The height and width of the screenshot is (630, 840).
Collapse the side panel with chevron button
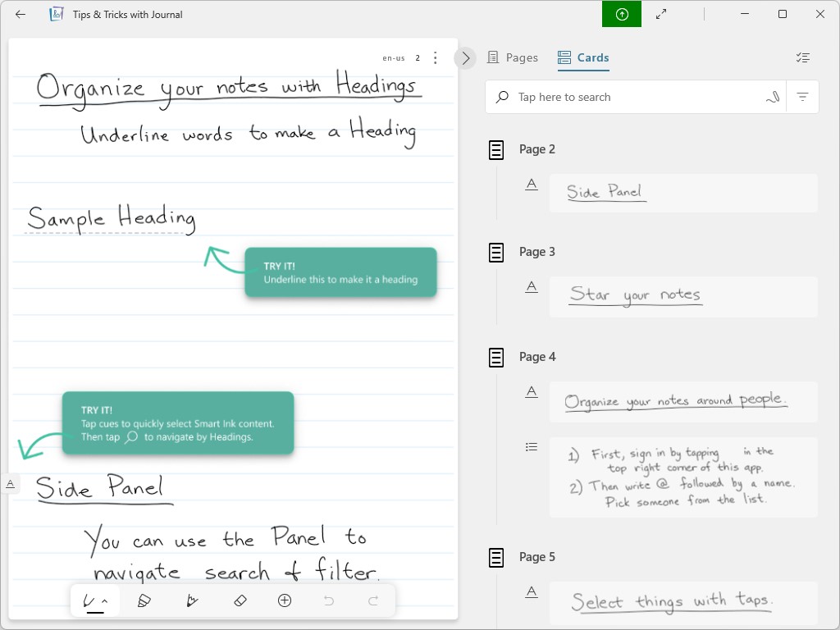pos(465,58)
